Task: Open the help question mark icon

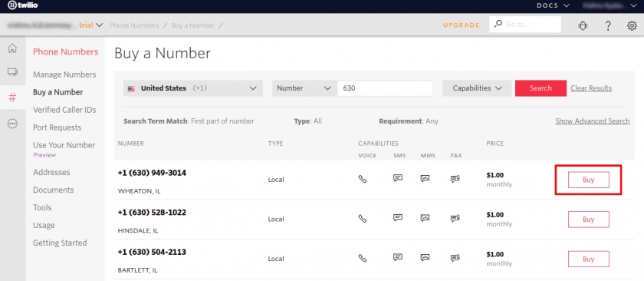Action: click(608, 25)
